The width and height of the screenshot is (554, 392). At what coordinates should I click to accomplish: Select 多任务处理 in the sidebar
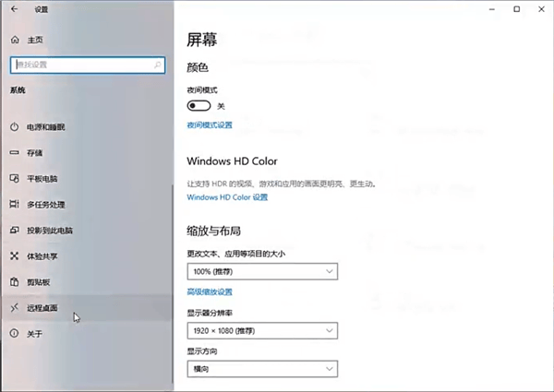(x=87, y=204)
